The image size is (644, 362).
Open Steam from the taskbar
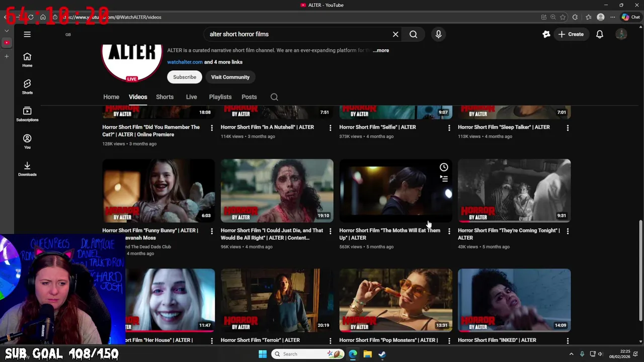pyautogui.click(x=382, y=354)
